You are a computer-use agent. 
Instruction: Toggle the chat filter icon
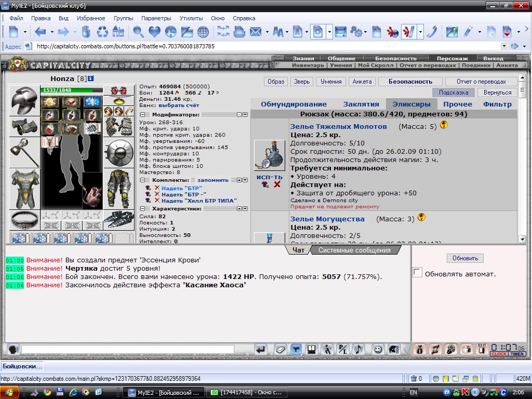click(296, 350)
